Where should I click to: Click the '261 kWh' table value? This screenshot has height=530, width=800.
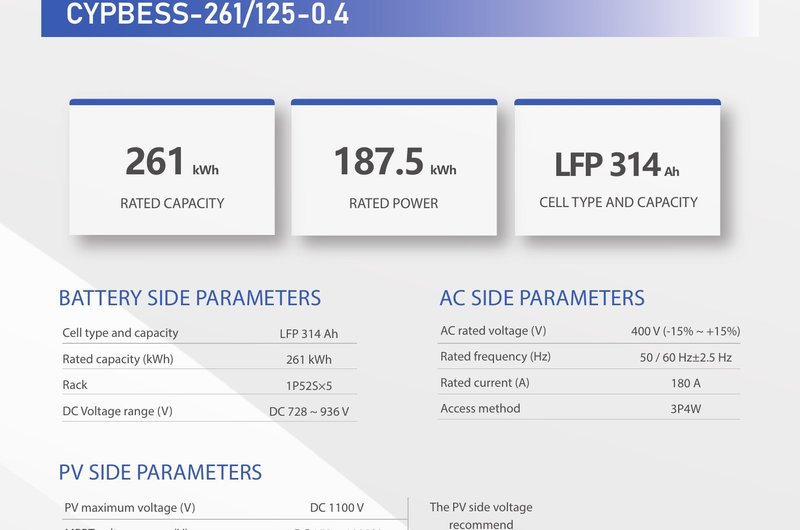click(309, 360)
